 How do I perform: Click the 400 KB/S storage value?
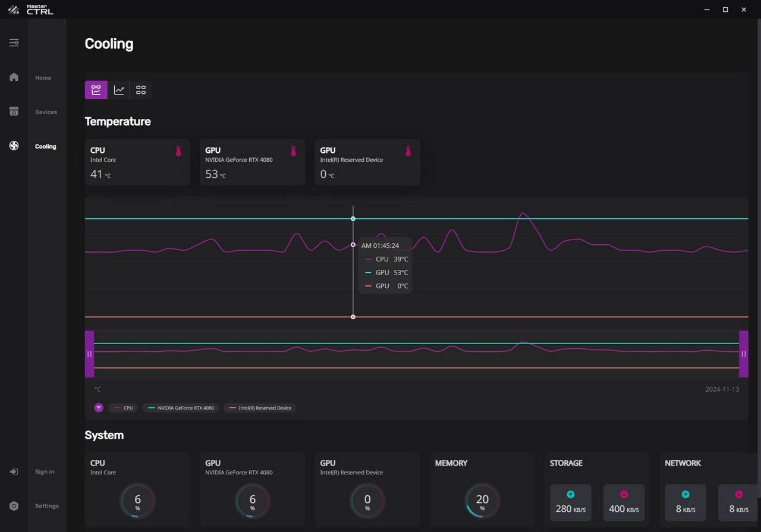[624, 509]
